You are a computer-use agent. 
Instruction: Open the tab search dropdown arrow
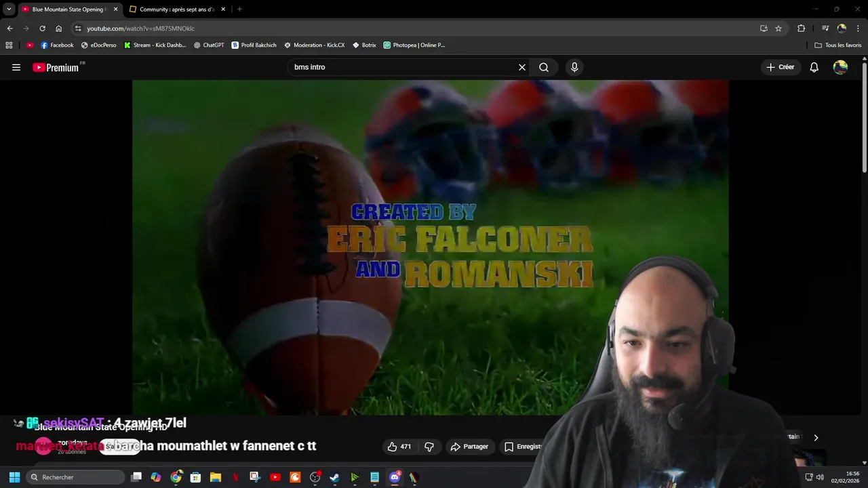pos(9,9)
